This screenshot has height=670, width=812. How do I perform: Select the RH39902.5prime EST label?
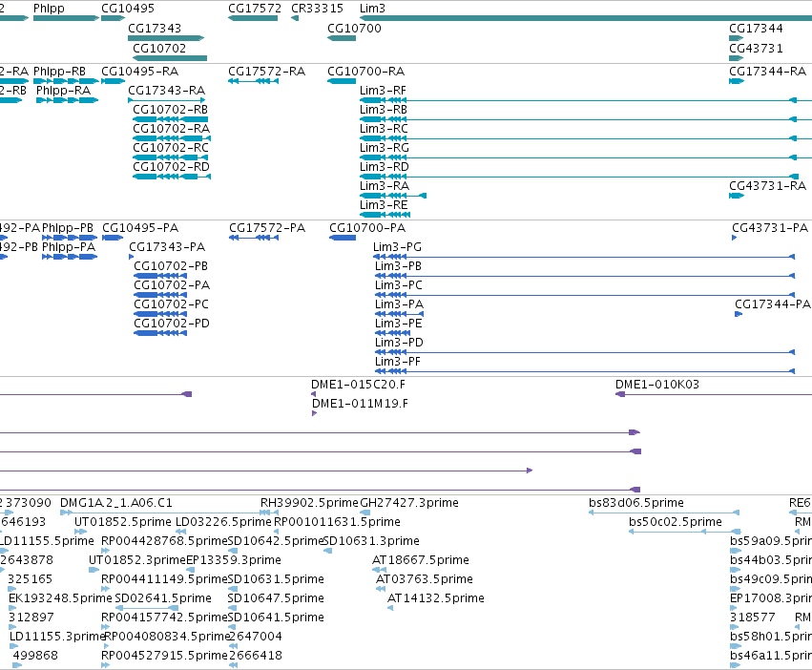(309, 503)
